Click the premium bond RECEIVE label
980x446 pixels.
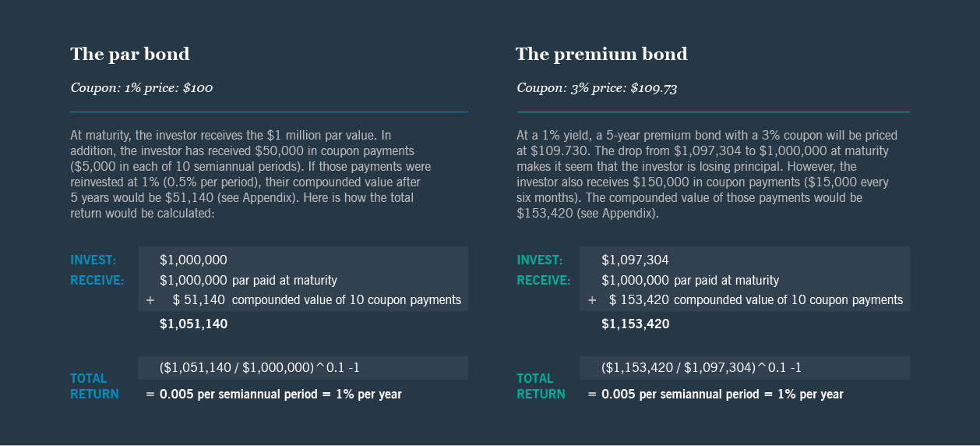544,281
